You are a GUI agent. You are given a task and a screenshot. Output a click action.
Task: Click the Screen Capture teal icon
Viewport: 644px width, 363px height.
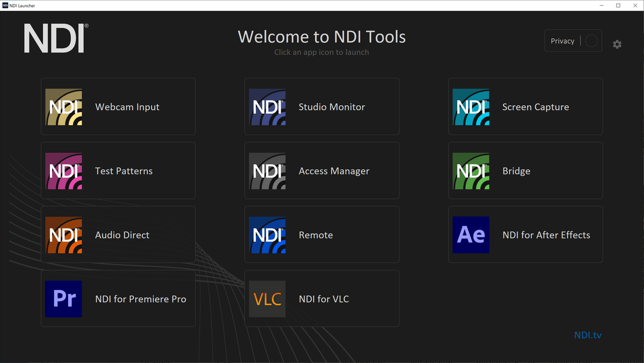pyautogui.click(x=471, y=107)
